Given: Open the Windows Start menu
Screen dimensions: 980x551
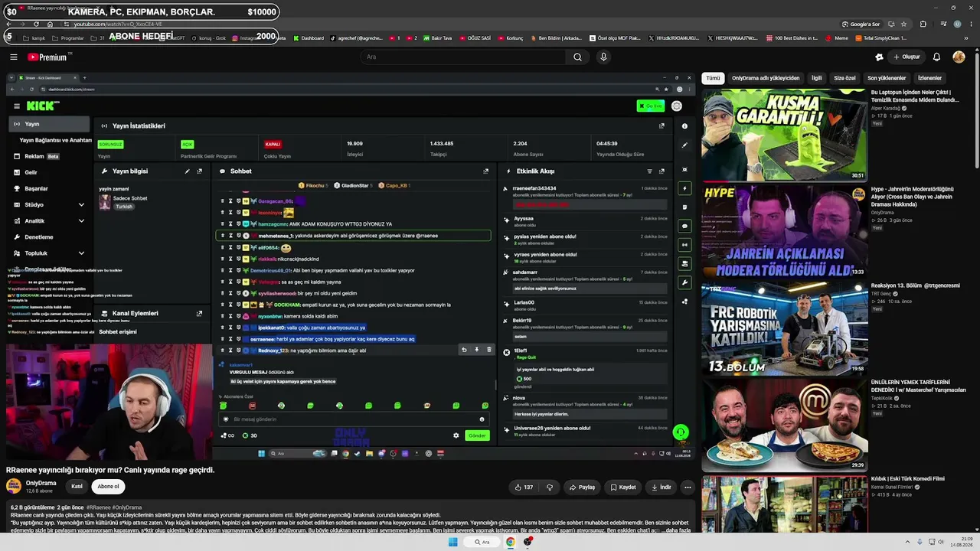Looking at the screenshot, I should click(452, 542).
